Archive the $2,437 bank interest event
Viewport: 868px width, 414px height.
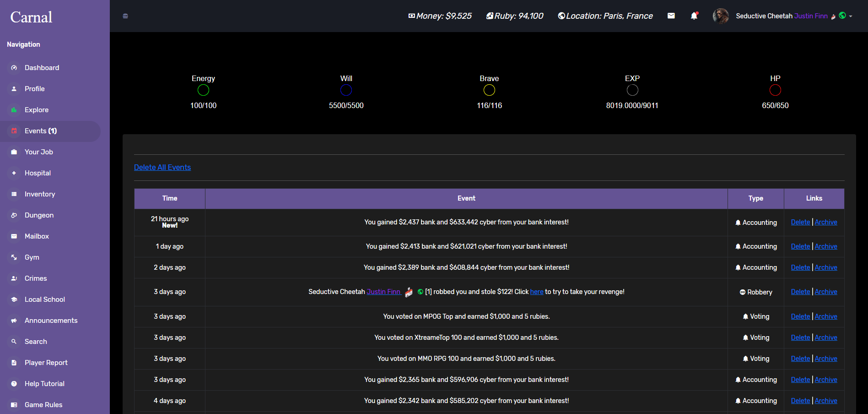[x=826, y=222]
